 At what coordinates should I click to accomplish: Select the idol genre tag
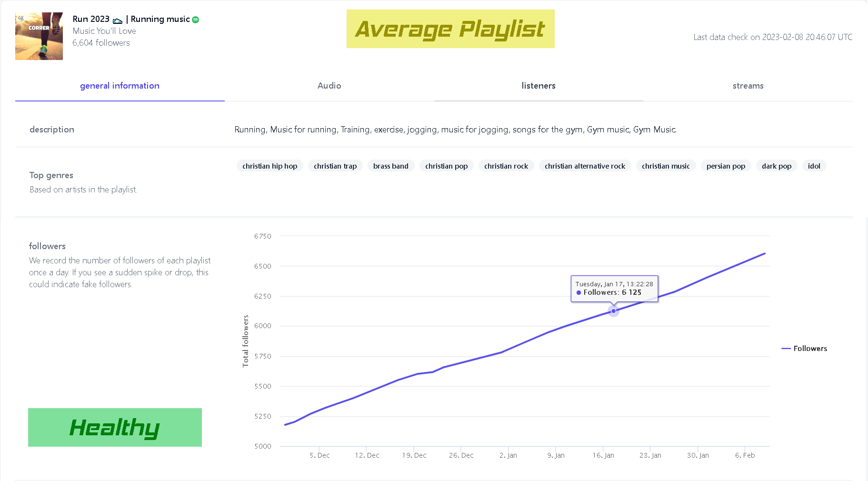tap(814, 166)
